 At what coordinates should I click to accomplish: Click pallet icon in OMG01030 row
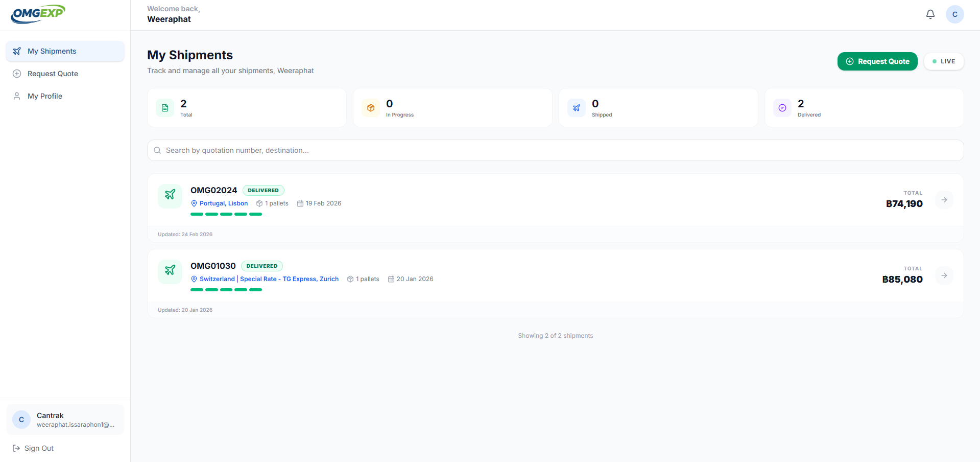click(x=350, y=279)
